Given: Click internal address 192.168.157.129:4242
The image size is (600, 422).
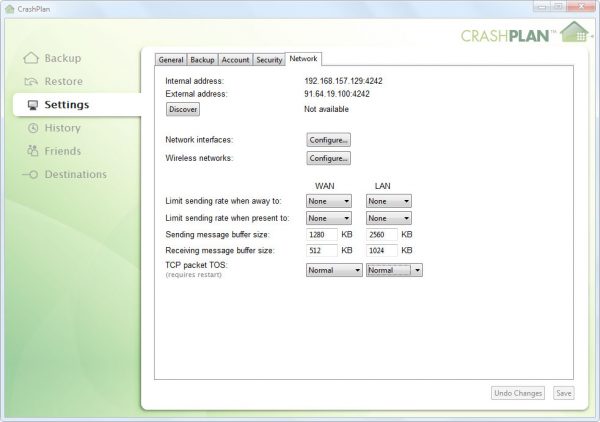Looking at the screenshot, I should click(343, 81).
